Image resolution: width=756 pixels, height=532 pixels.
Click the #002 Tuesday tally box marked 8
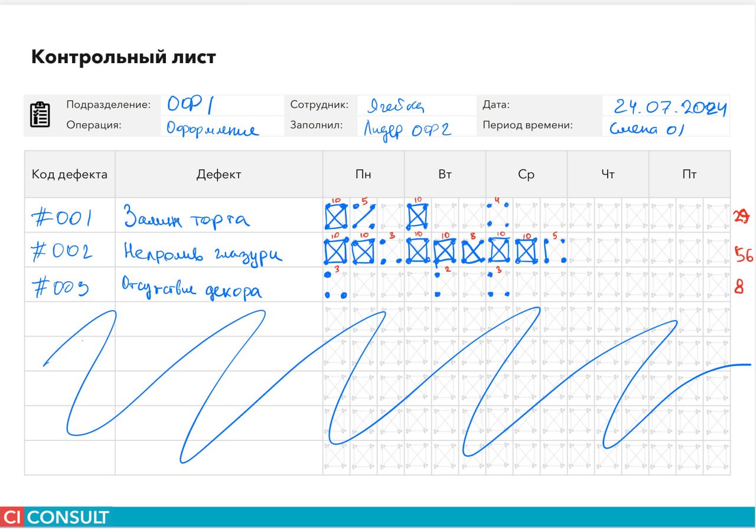click(472, 250)
